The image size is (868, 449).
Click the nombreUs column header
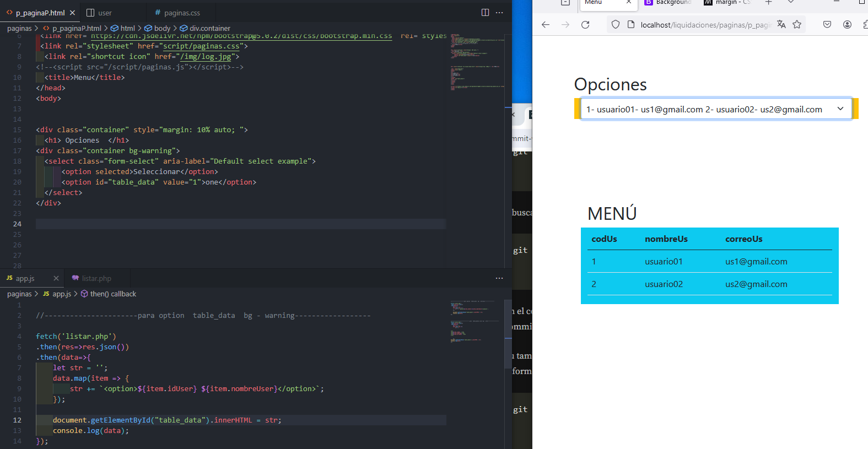[x=666, y=239]
